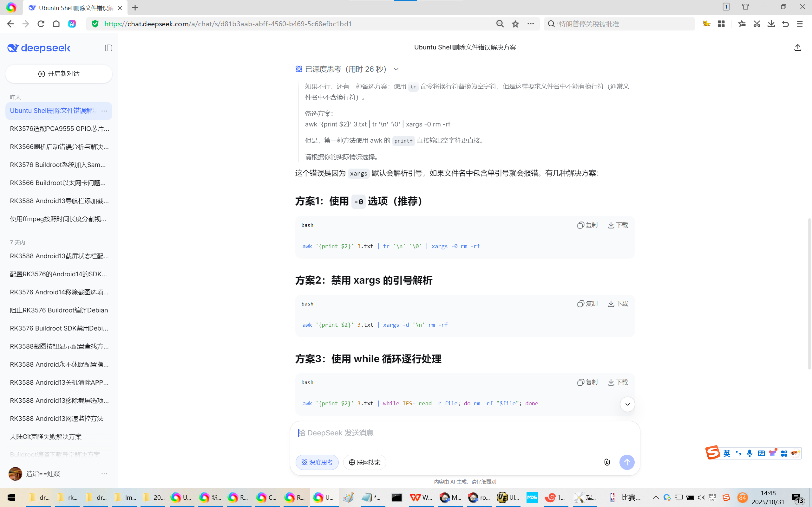Click the scroll-to-bottom arrow button
The image size is (812, 507).
pyautogui.click(x=627, y=404)
